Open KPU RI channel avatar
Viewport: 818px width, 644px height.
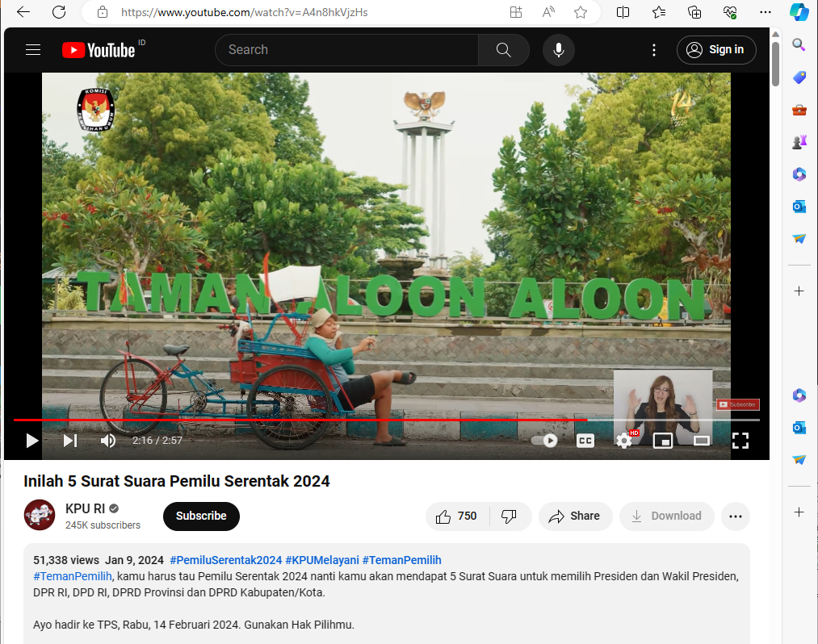40,515
